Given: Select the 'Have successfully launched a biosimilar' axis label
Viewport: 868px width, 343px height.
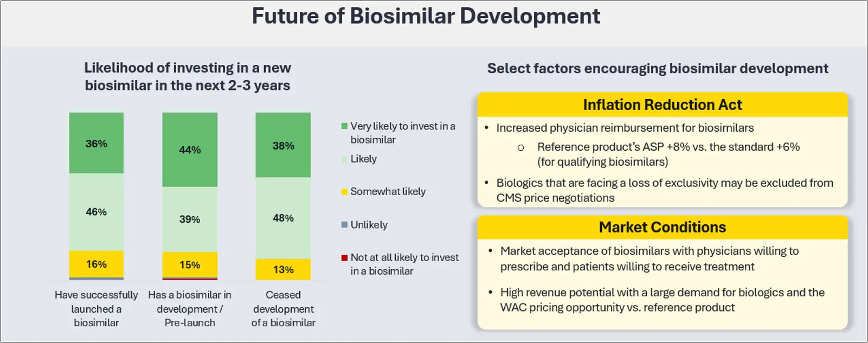Looking at the screenshot, I should click(96, 309).
